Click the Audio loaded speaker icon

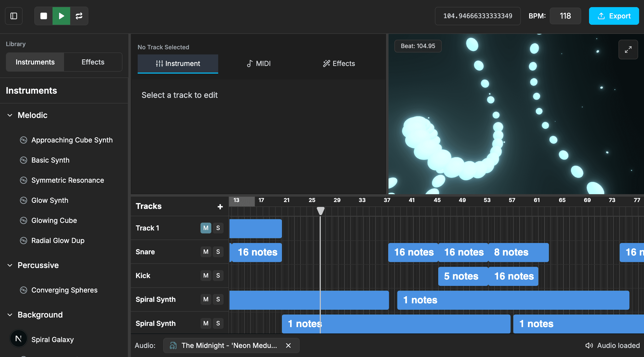click(x=589, y=345)
